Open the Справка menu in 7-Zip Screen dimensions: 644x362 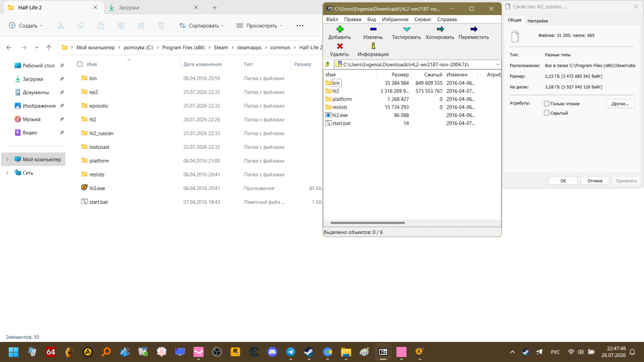click(x=447, y=19)
